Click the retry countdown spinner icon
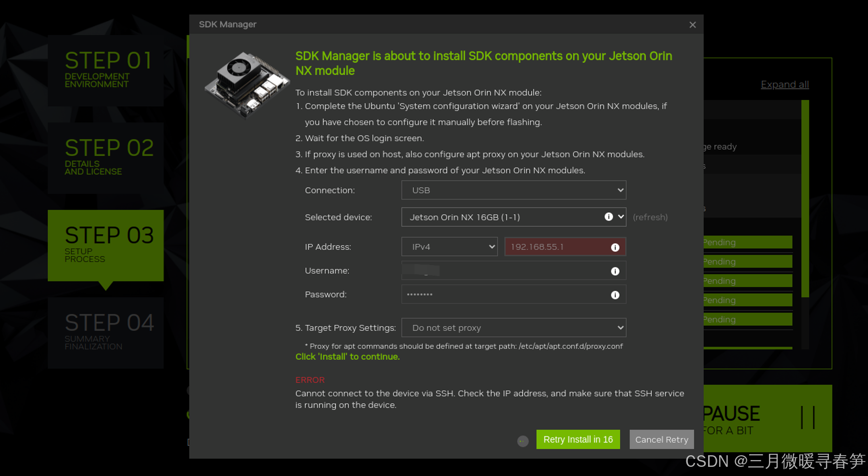This screenshot has height=476, width=868. tap(523, 441)
